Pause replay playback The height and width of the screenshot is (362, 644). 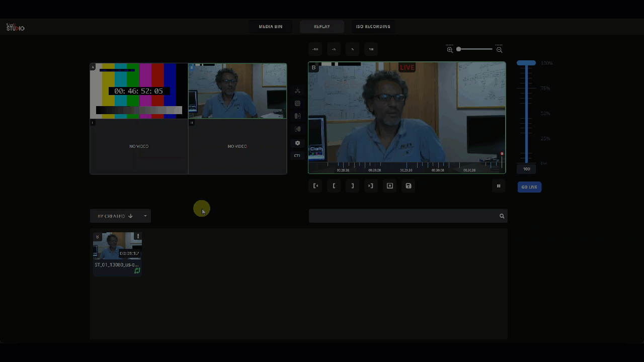coord(499,186)
